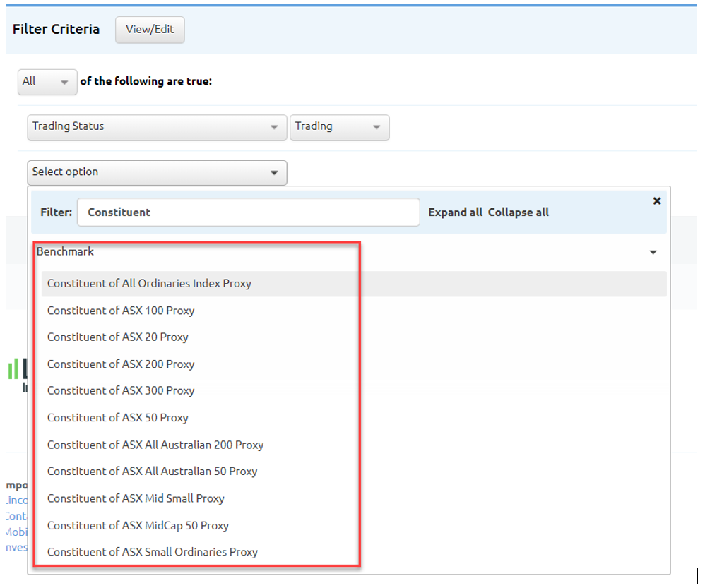This screenshot has width=705, height=588.
Task: Choose Constituent of ASX 50 Proxy
Action: (118, 418)
